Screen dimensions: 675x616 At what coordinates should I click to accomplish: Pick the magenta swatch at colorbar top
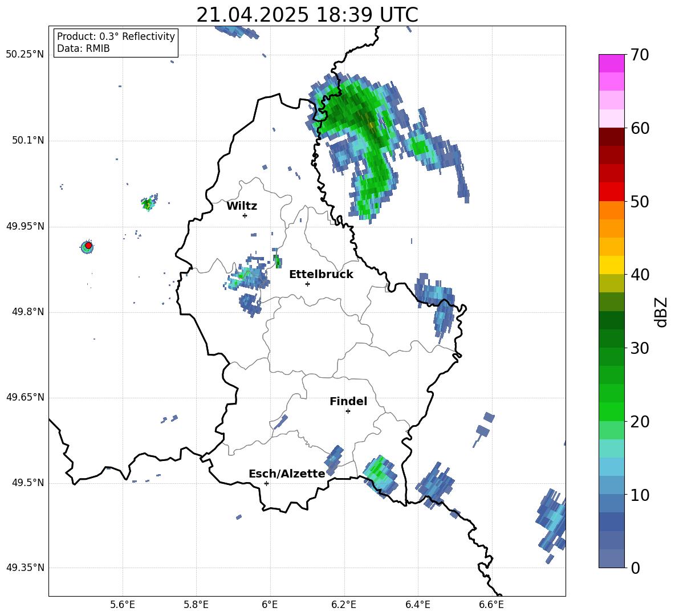coord(611,63)
